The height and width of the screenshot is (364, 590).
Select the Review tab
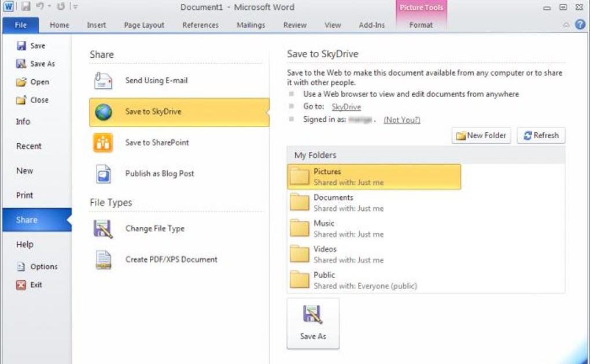pos(295,25)
